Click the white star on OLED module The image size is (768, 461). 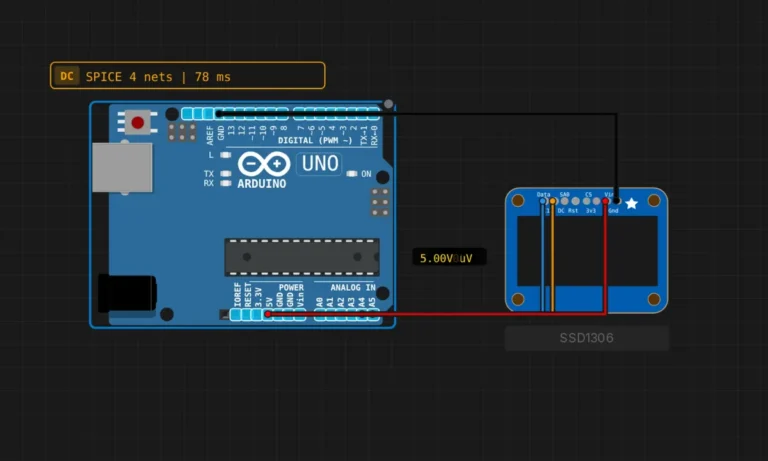click(632, 203)
